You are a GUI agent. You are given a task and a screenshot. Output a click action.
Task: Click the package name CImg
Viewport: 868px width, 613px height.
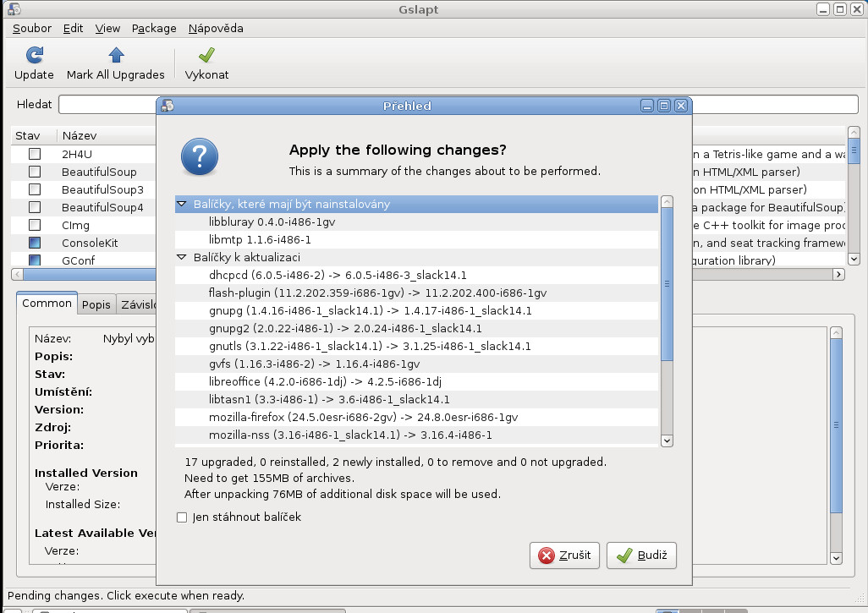[x=75, y=225]
